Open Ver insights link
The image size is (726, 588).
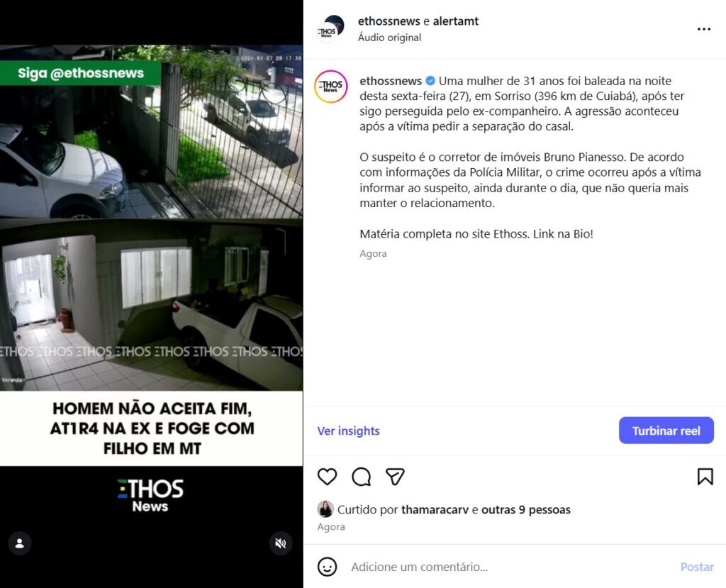coord(348,431)
